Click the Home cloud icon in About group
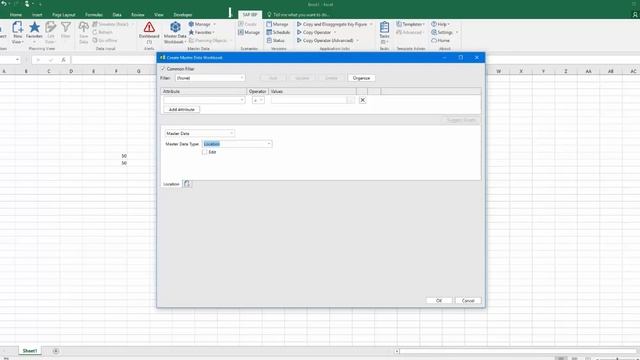This screenshot has height=360, width=640. point(440,40)
